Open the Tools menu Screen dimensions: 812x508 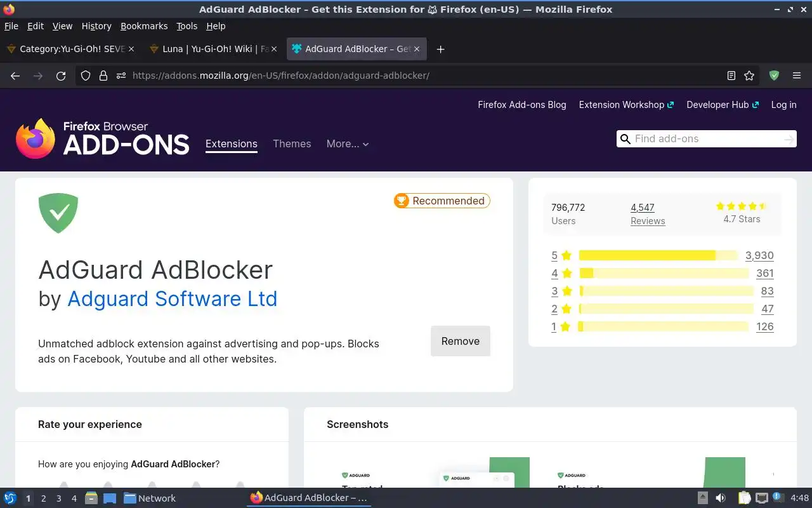[x=187, y=26]
